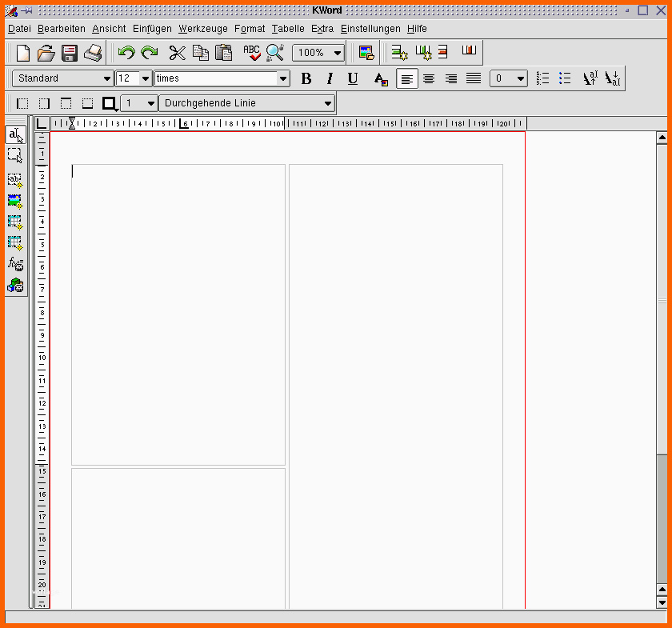Open the font color picker
This screenshot has height=628, width=672.
click(x=381, y=79)
